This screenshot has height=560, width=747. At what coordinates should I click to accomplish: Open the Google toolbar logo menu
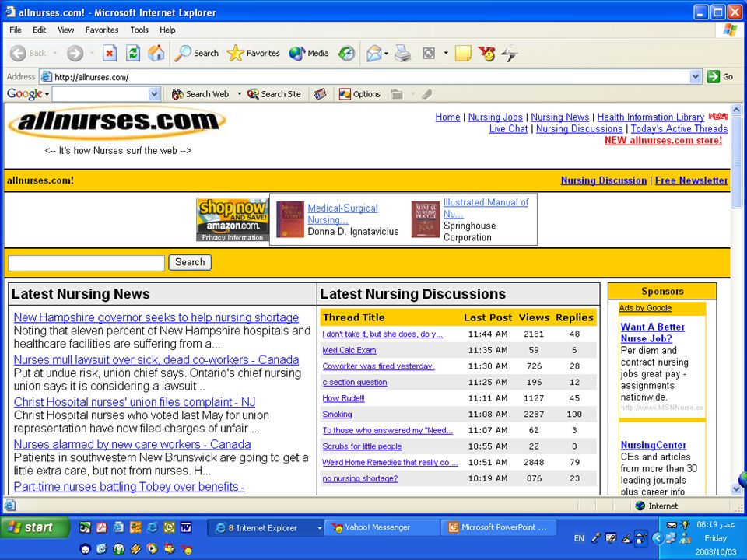(x=27, y=94)
